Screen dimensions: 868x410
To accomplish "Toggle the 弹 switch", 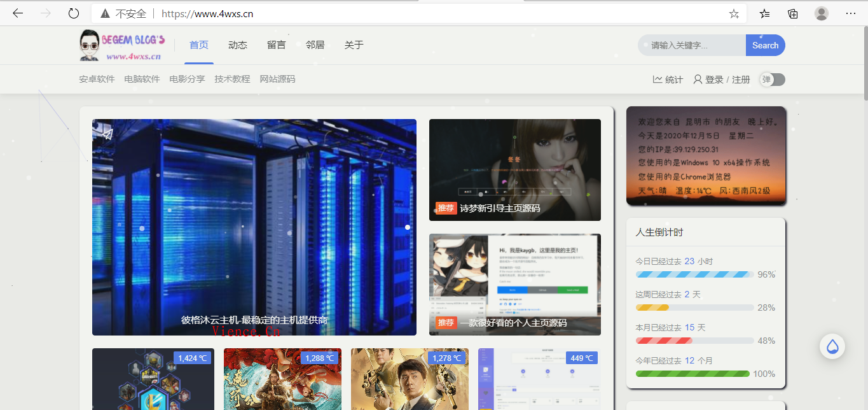I will tap(773, 80).
